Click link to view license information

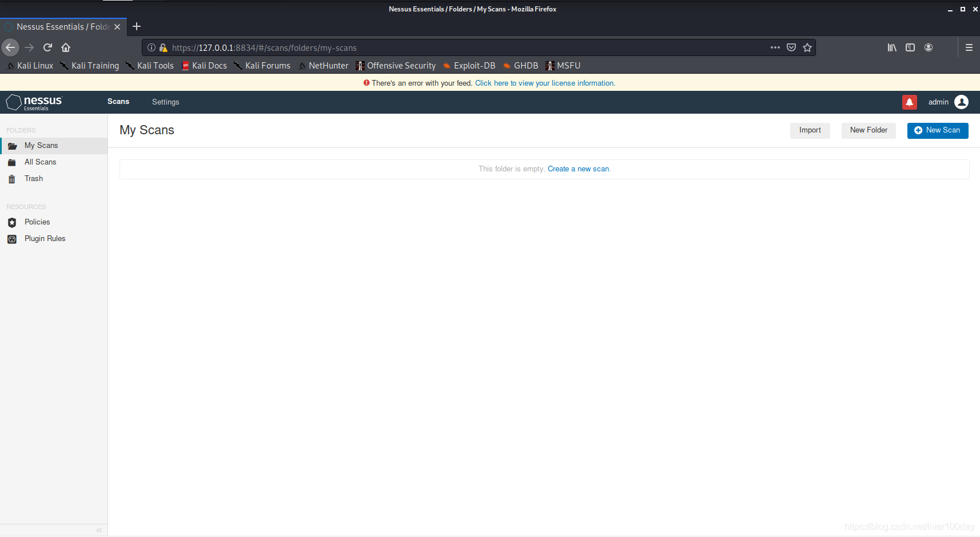click(545, 83)
